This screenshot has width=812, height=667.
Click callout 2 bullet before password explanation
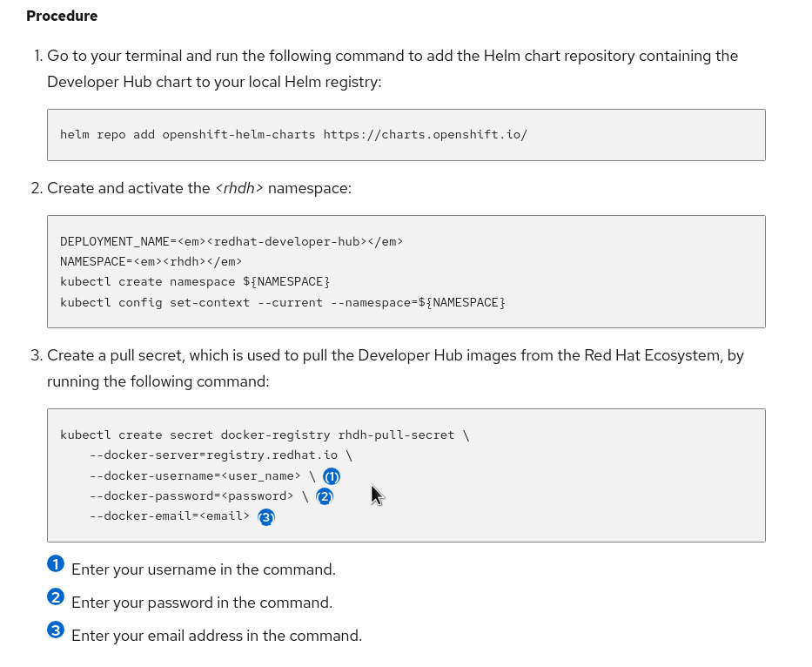pos(56,596)
